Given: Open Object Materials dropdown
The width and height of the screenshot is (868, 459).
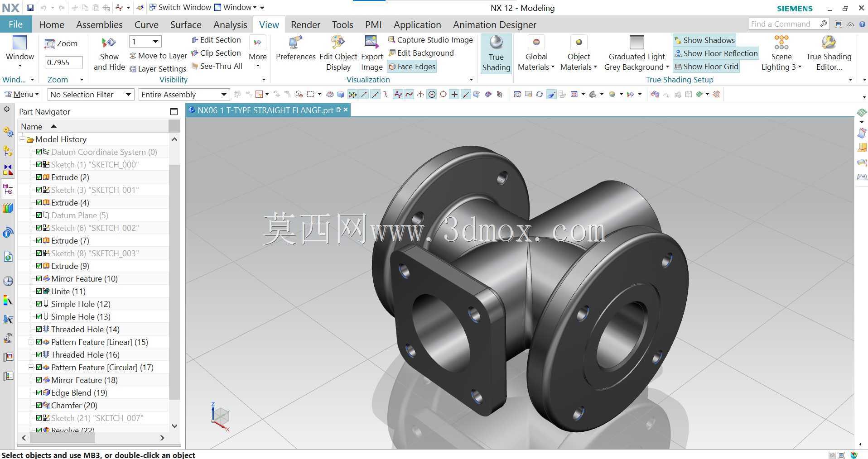Looking at the screenshot, I should [x=579, y=53].
